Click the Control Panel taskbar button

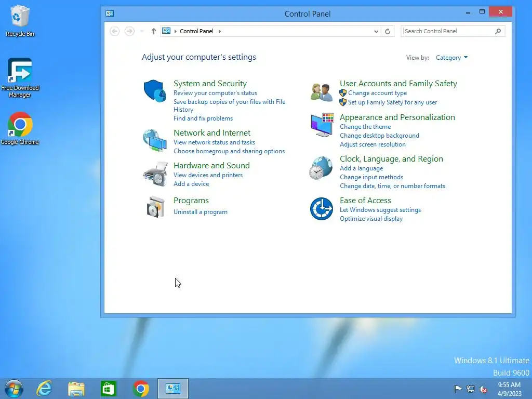tap(173, 389)
